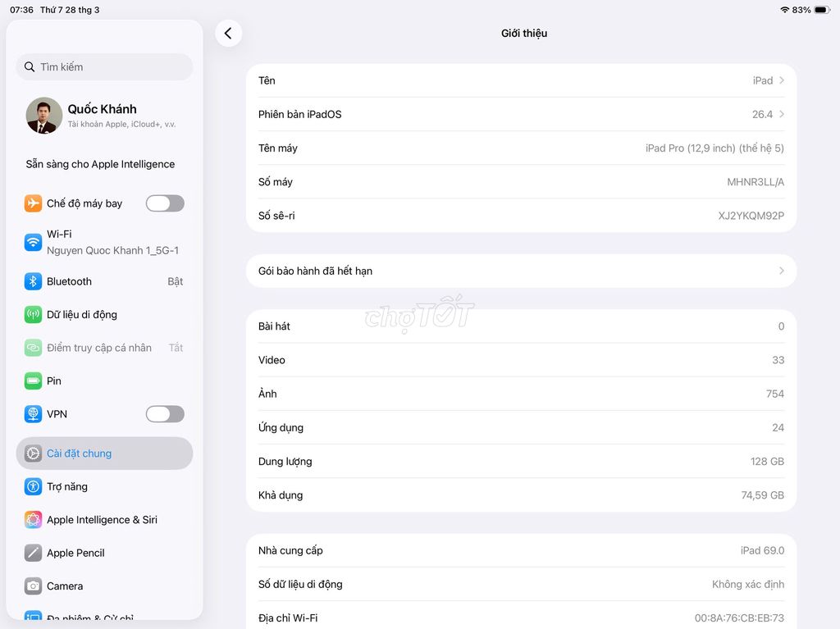
Task: Select the Bluetooth icon in the sidebar
Action: pyautogui.click(x=33, y=281)
